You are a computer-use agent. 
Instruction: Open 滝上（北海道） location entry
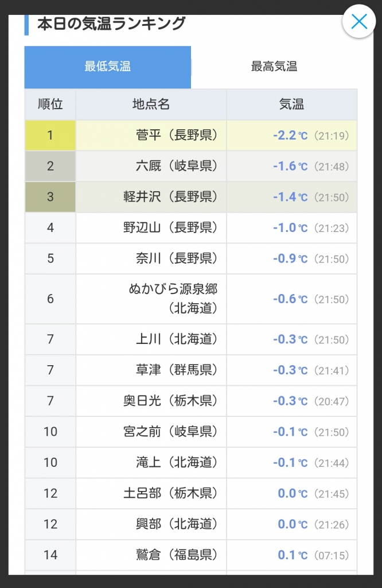(x=177, y=462)
